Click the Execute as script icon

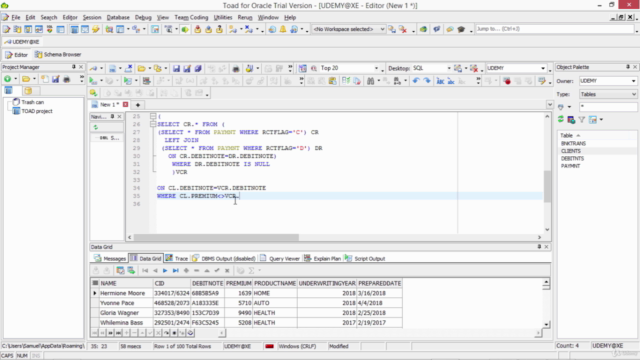[128, 81]
